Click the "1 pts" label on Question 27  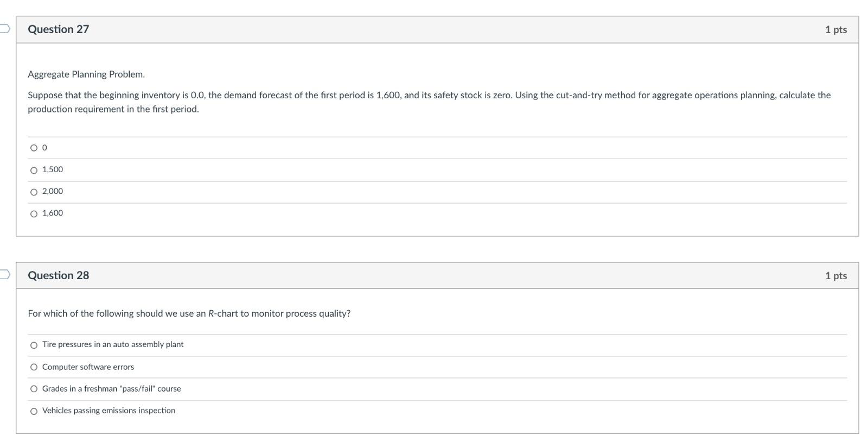point(835,30)
